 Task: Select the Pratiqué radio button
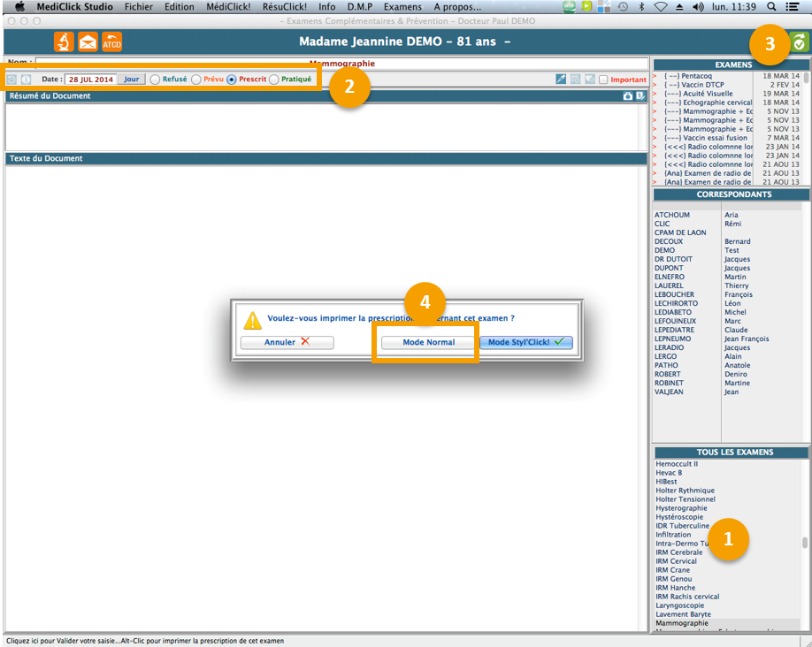274,80
